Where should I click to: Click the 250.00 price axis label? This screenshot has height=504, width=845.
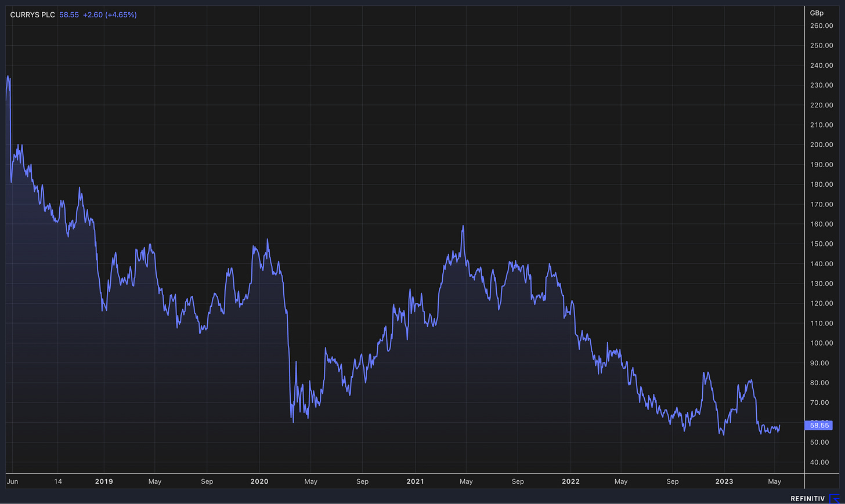822,45
